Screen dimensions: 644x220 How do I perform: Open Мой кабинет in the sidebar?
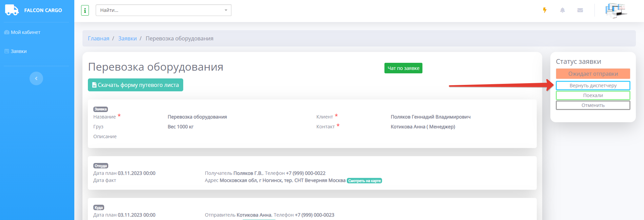click(25, 32)
